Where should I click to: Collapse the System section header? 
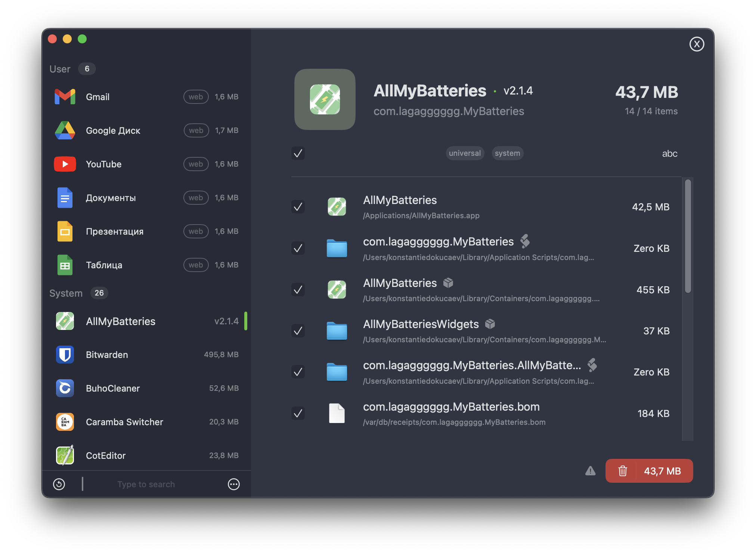(66, 293)
